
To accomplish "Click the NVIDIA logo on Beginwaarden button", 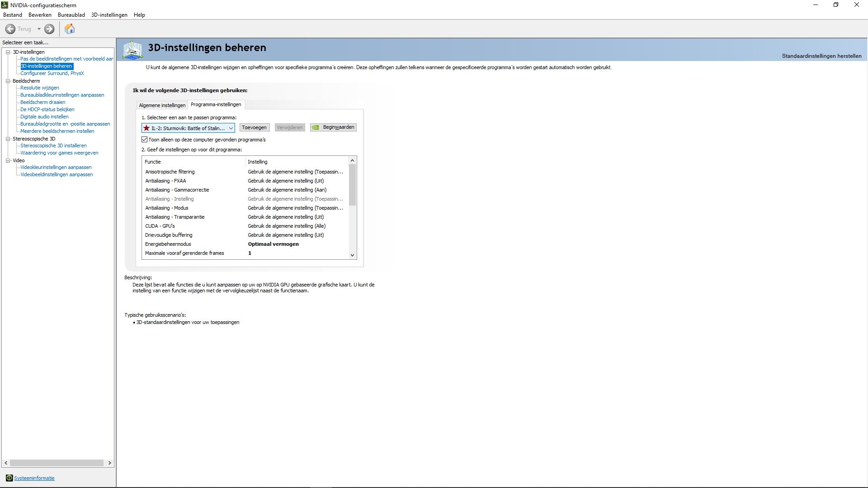I will (x=316, y=127).
